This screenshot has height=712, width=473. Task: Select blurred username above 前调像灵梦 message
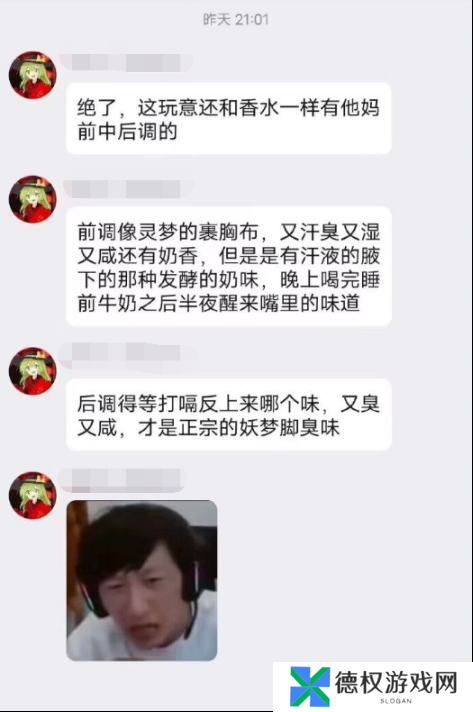(128, 189)
